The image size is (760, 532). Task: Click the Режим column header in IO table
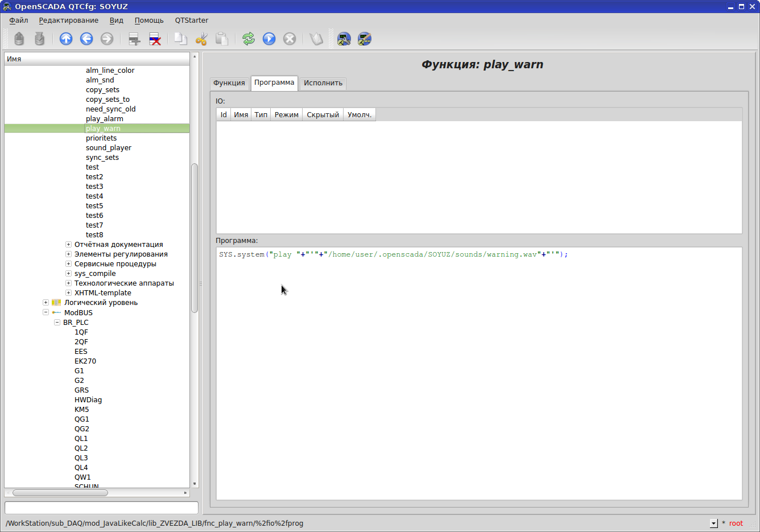[x=286, y=115]
